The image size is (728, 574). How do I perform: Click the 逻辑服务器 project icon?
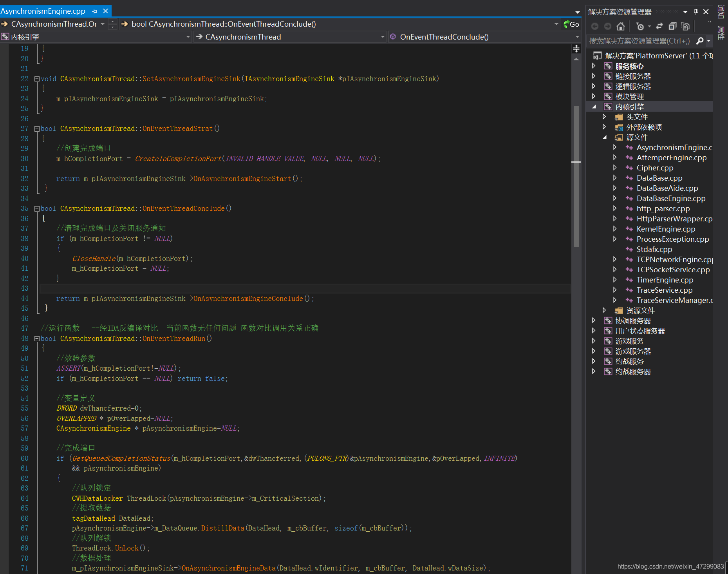[x=608, y=86]
